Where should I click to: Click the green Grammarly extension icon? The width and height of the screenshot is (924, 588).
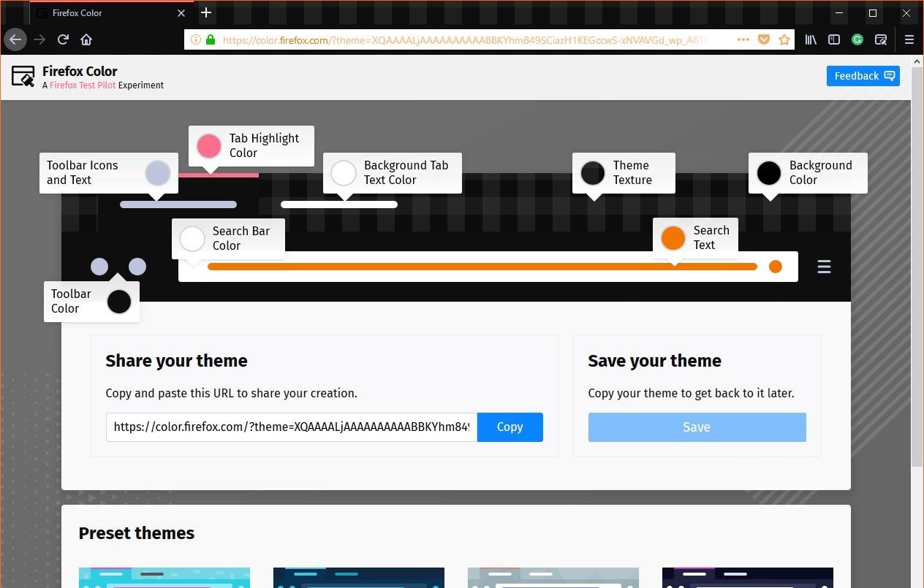click(857, 39)
